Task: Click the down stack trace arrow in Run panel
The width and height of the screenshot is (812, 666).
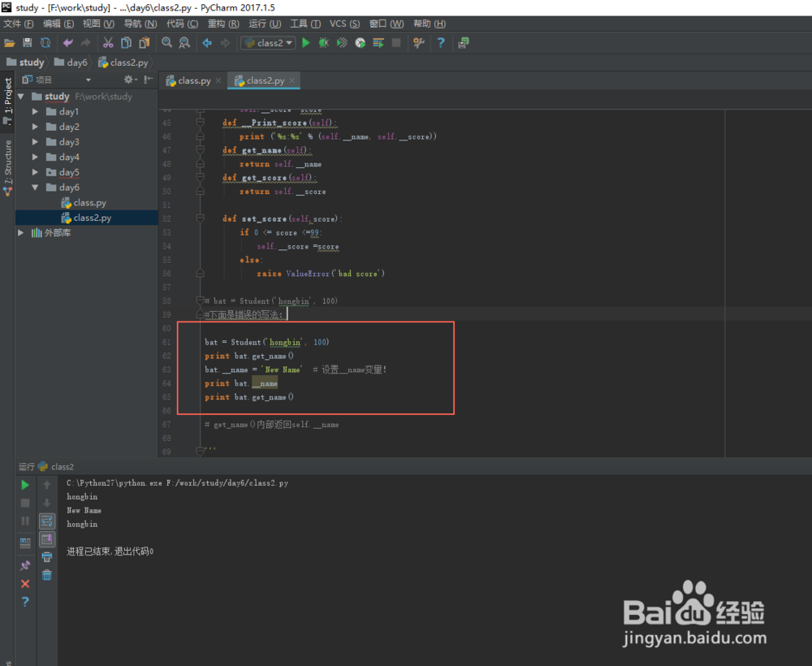Action: pyautogui.click(x=46, y=503)
